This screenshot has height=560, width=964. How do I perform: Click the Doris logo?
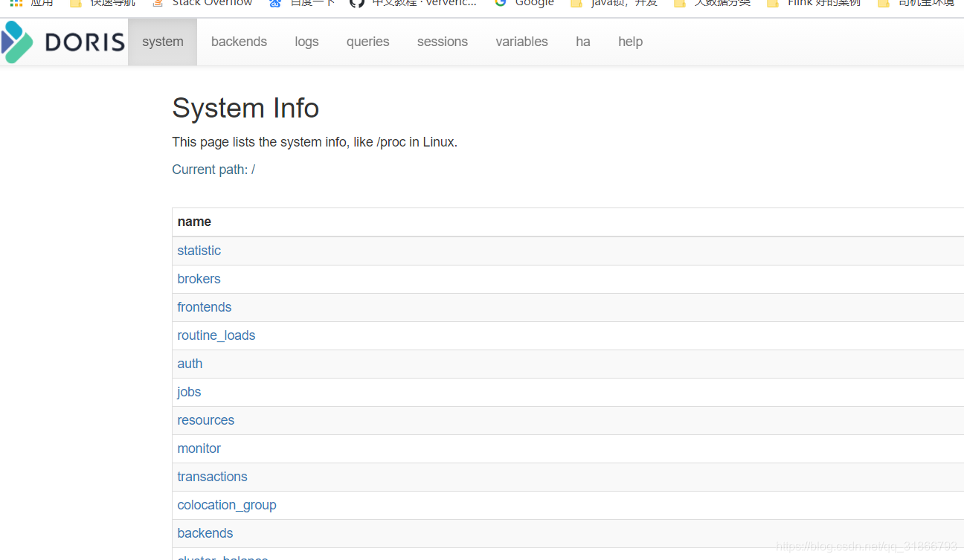tap(63, 42)
